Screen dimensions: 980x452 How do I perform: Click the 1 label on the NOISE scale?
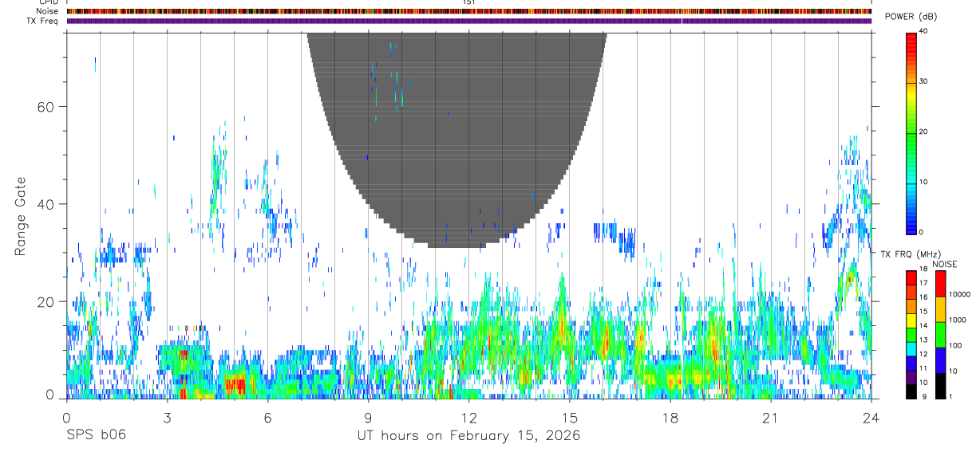coord(951,396)
